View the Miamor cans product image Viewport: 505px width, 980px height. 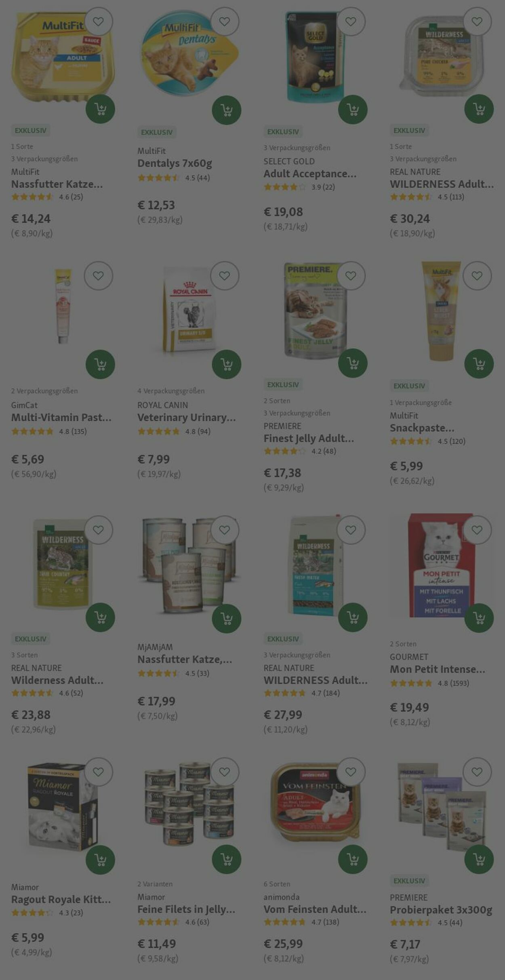[x=189, y=804]
